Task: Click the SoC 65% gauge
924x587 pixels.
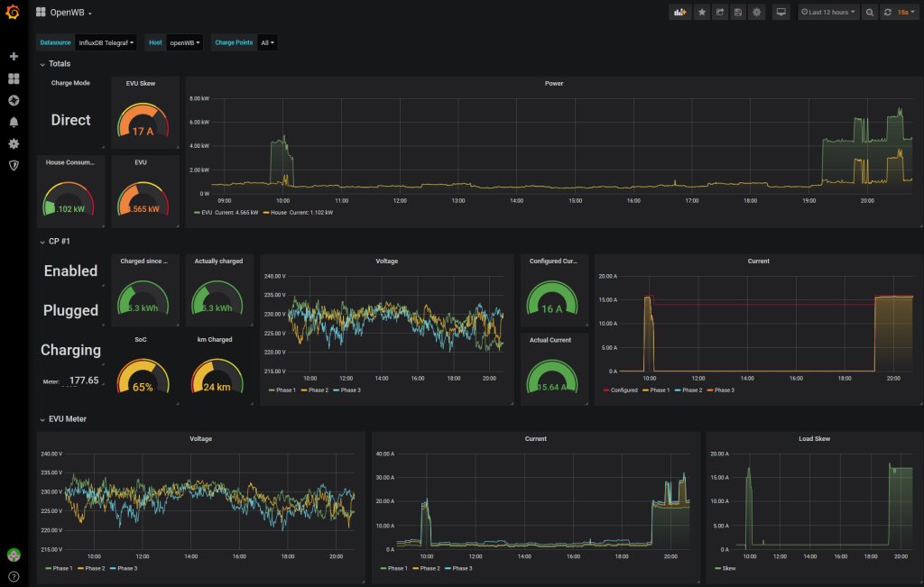Action: tap(143, 376)
